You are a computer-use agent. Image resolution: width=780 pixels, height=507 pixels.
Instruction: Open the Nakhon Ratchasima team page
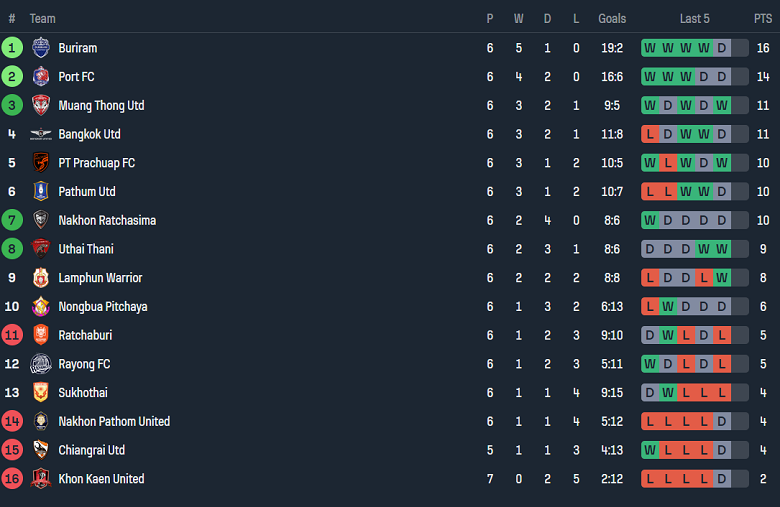107,220
